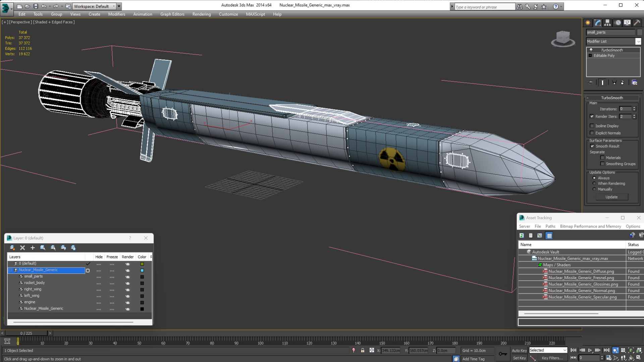The height and width of the screenshot is (362, 644).
Task: Click Highlight Selected Objects' Layers icon
Action: [53, 248]
